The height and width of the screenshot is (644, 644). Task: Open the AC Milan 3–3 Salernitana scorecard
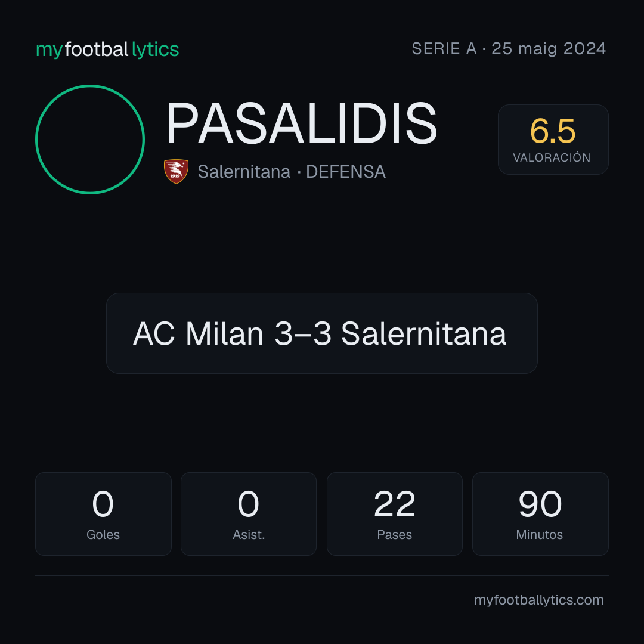coord(321,333)
